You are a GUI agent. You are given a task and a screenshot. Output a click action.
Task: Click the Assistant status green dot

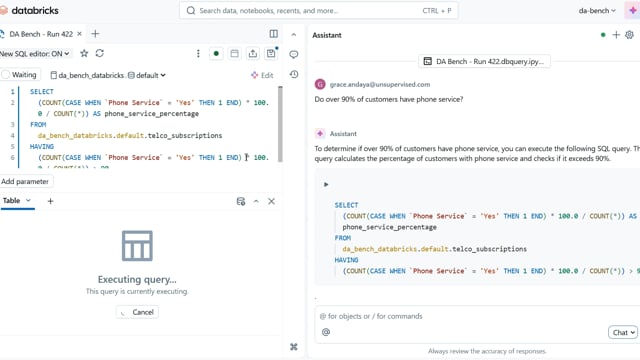click(x=603, y=35)
